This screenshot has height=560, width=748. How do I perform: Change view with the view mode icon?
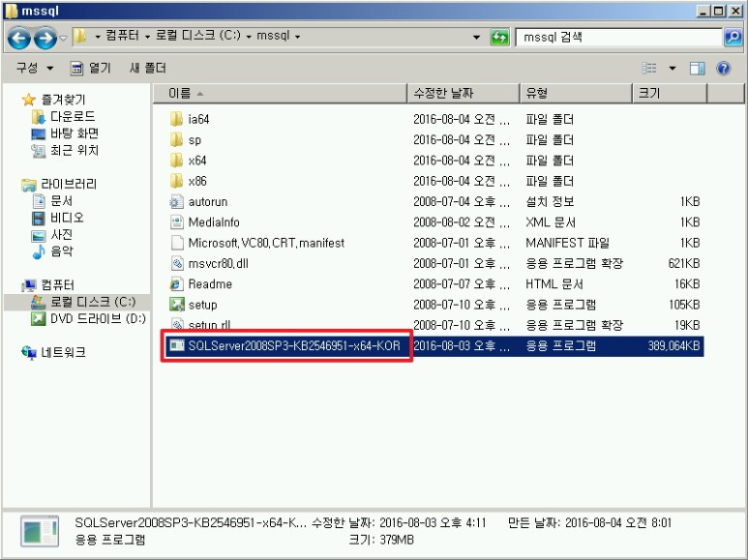coord(648,69)
